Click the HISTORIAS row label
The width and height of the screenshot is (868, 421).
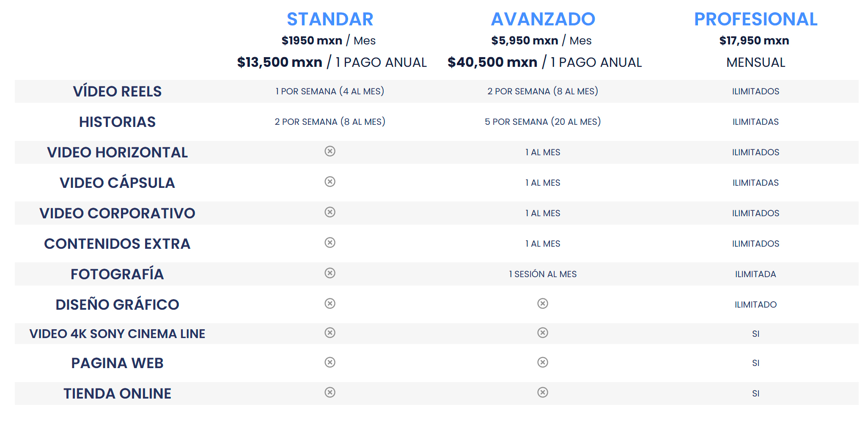(x=117, y=122)
